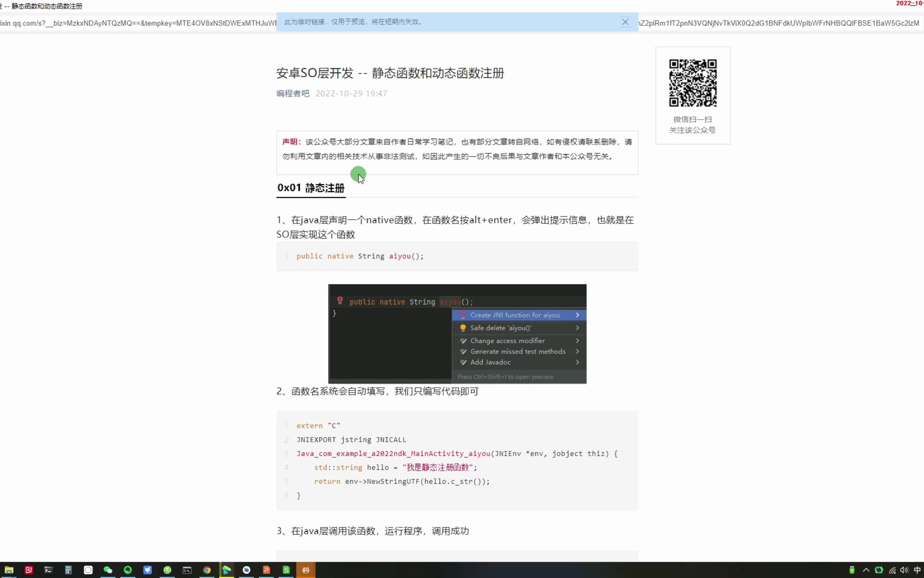
Task: Click the 微信扫一扫 caption under QR code
Action: pos(692,119)
